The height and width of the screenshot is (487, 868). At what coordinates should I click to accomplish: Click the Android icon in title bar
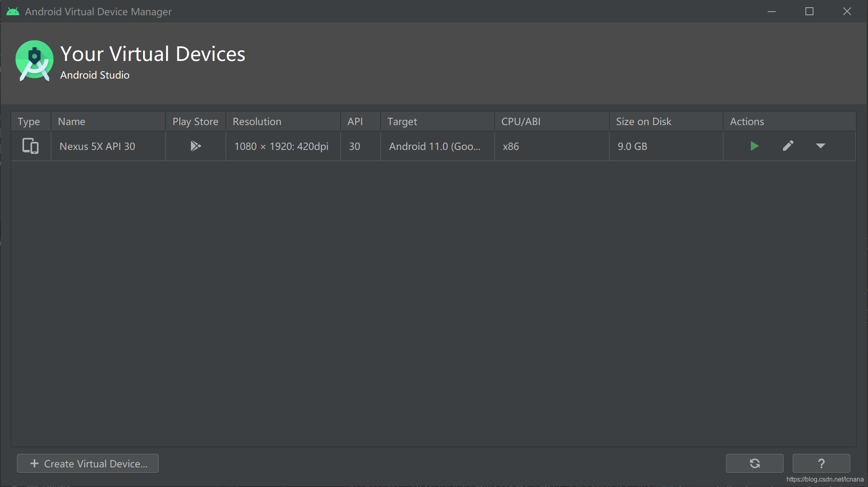(13, 12)
